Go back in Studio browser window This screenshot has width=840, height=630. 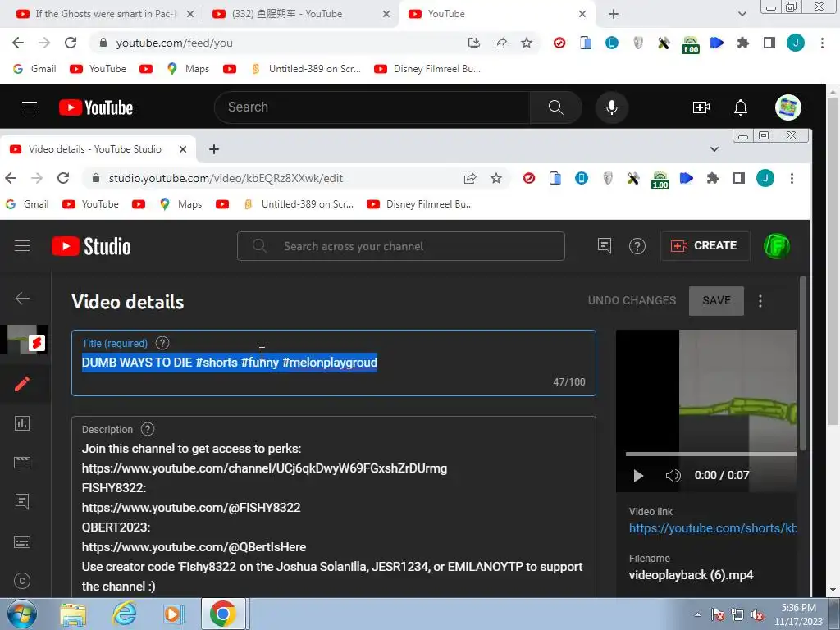click(11, 178)
